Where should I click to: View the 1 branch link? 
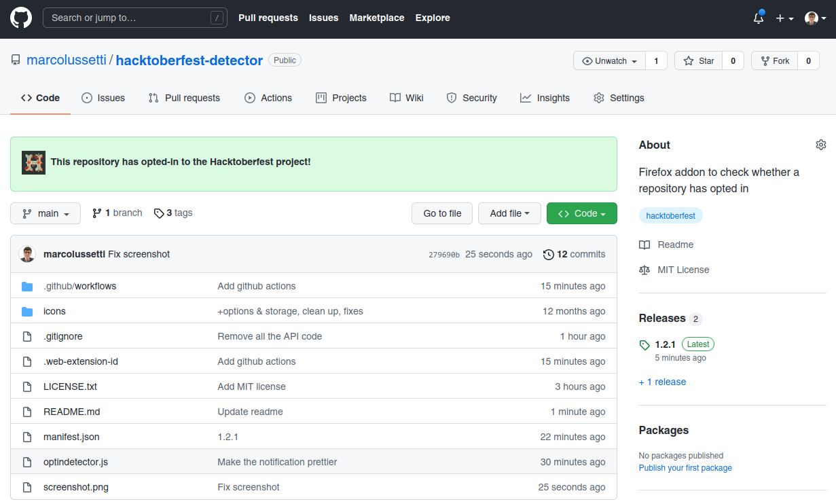click(x=117, y=213)
